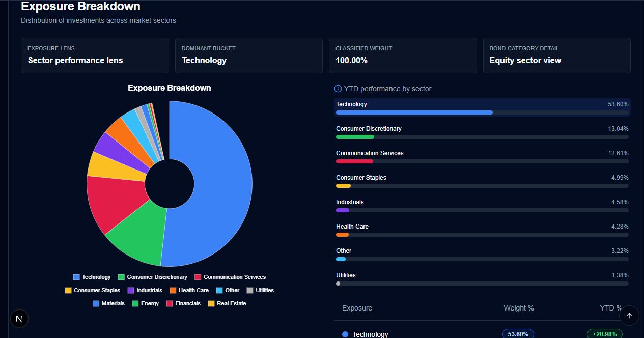This screenshot has width=644, height=338.
Task: Click the 13.04% Consumer Discretionary value
Action: click(x=618, y=129)
